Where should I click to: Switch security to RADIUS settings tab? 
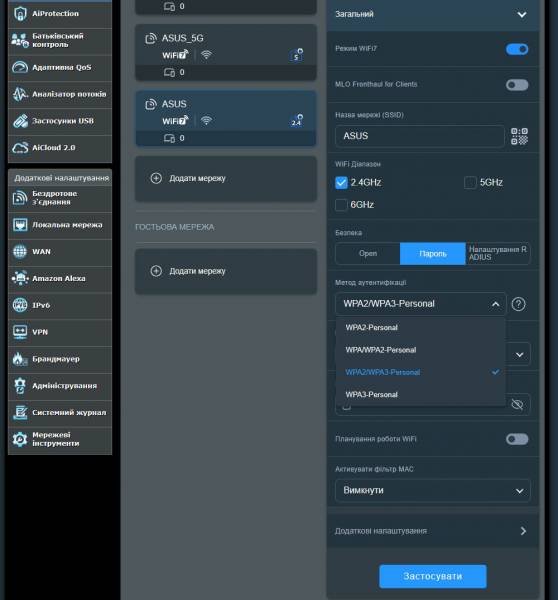coord(498,253)
